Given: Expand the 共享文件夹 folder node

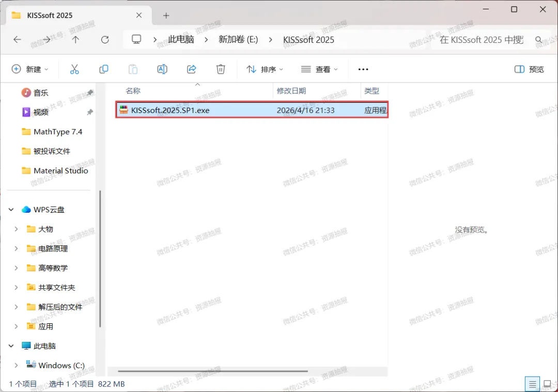Looking at the screenshot, I should point(16,288).
